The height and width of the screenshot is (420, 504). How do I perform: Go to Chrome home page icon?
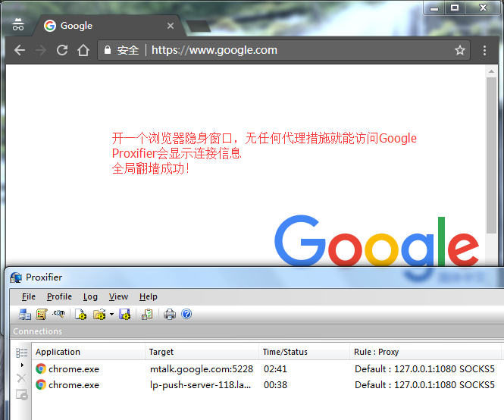point(83,50)
